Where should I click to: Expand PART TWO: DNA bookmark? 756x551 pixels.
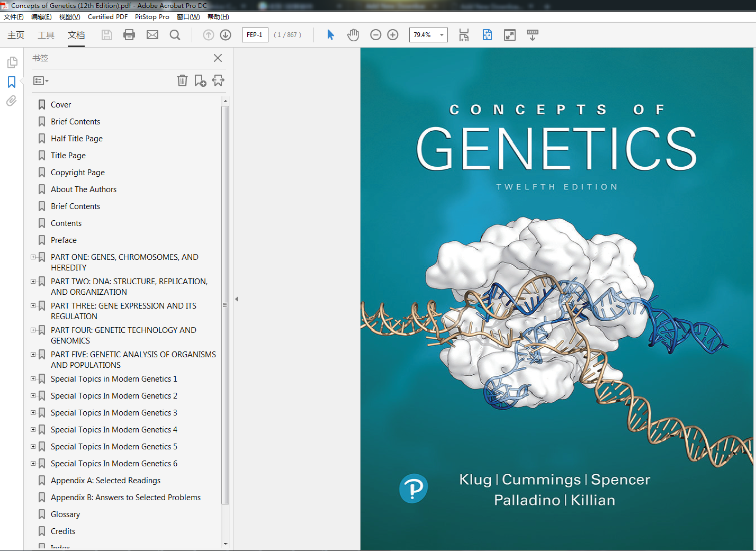pyautogui.click(x=33, y=282)
